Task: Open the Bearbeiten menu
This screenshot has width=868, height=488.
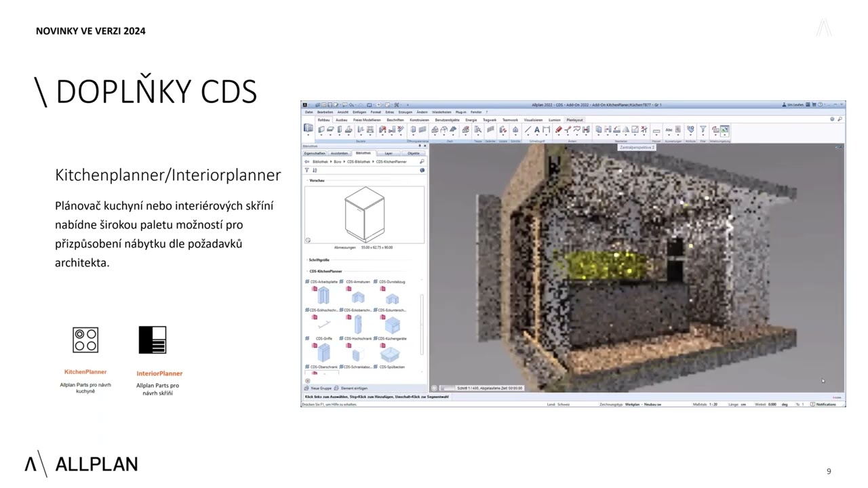Action: (325, 112)
